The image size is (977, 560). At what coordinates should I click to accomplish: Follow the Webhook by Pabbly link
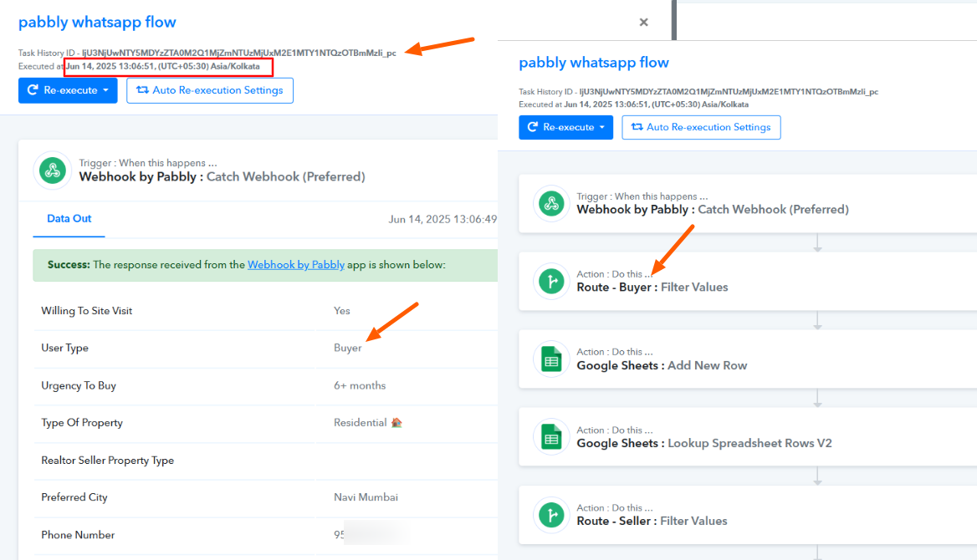click(296, 265)
